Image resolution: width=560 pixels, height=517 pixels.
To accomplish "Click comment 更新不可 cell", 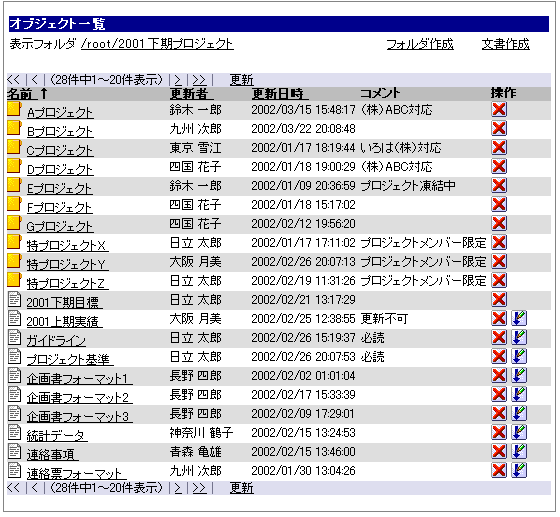I will (x=384, y=318).
